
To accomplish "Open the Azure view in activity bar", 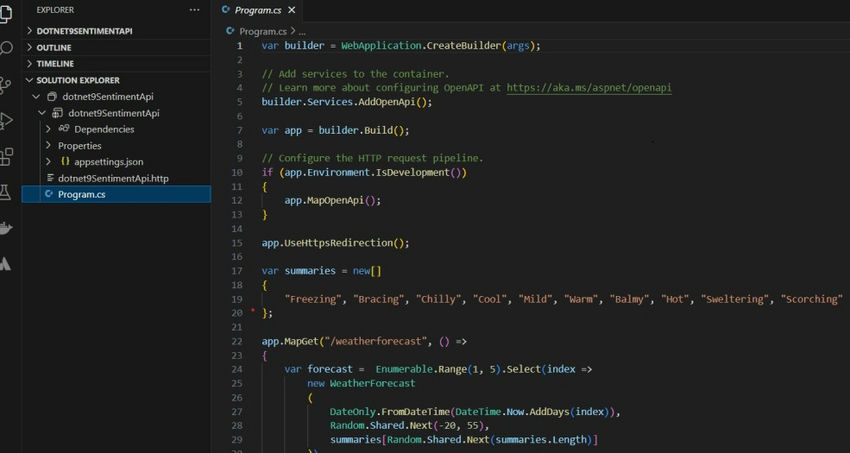I will 5,264.
